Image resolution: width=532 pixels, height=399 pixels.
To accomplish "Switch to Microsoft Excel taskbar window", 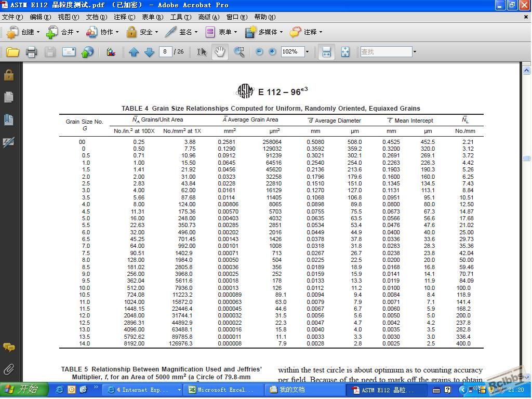I will [x=223, y=390].
